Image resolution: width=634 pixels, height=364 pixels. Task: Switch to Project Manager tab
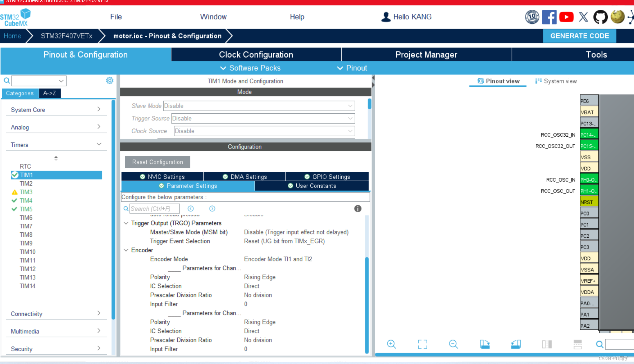426,55
